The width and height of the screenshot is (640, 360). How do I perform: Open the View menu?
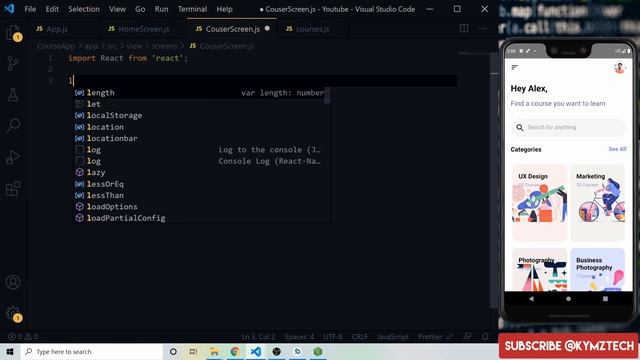click(117, 9)
